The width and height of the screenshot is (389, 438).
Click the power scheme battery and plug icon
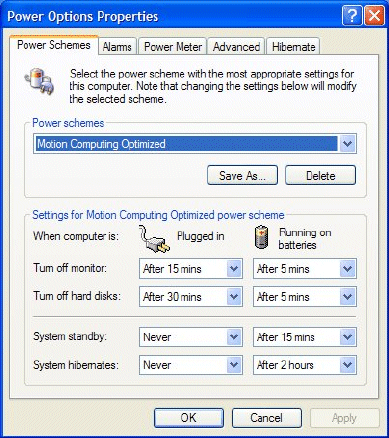[39, 81]
